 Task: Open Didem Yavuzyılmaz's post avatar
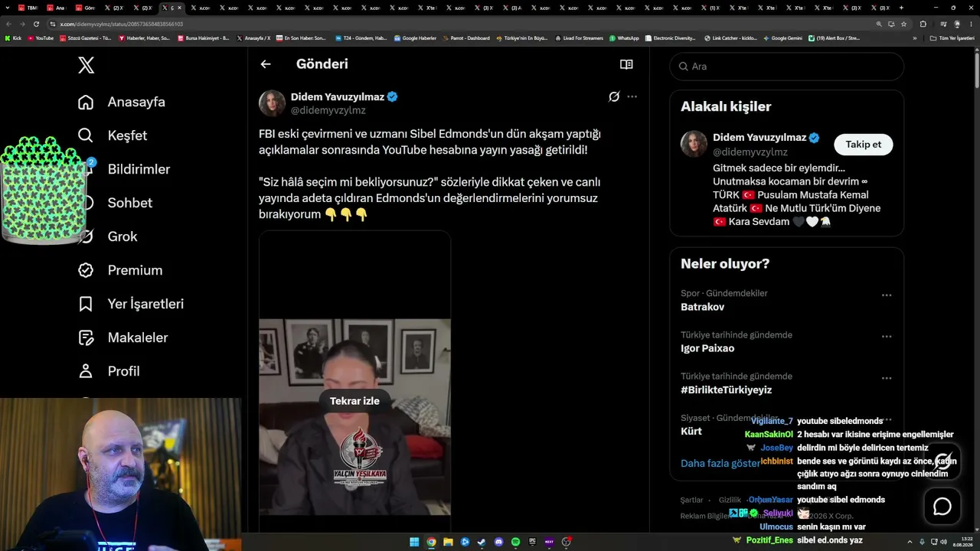[272, 103]
